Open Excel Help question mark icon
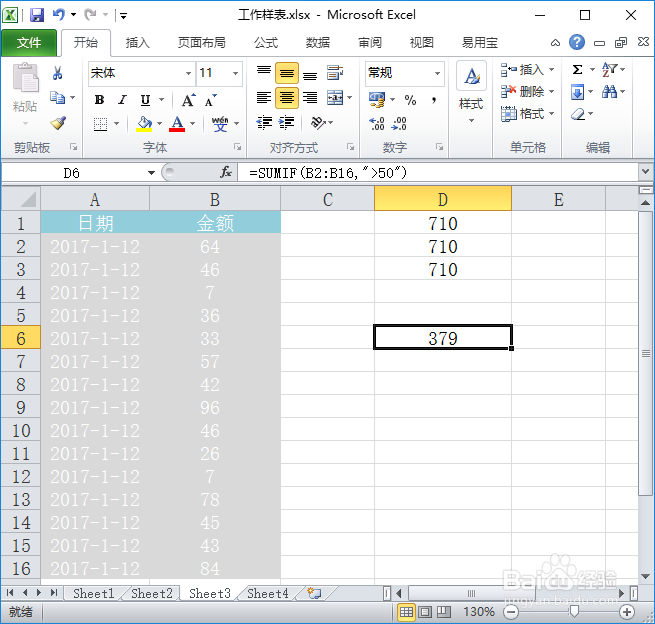Image resolution: width=655 pixels, height=624 pixels. 576,42
